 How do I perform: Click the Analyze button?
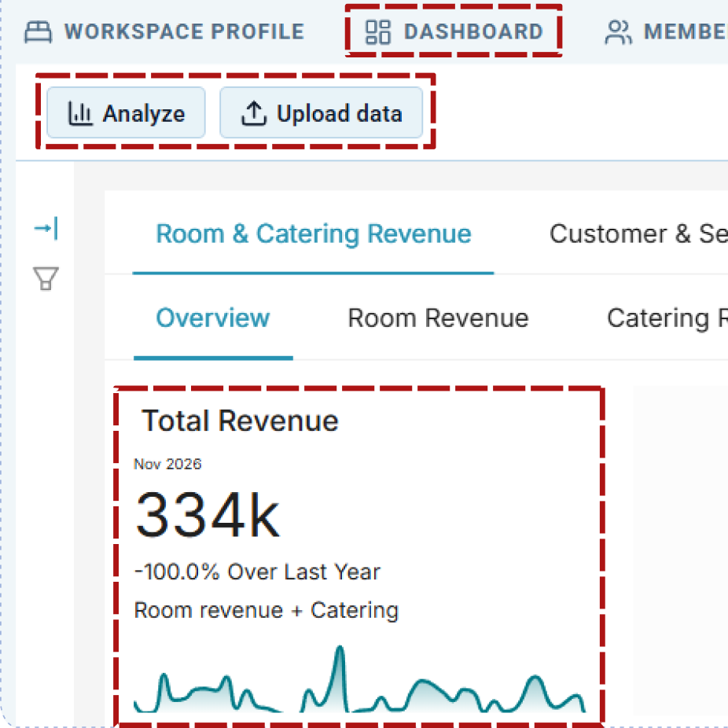126,113
